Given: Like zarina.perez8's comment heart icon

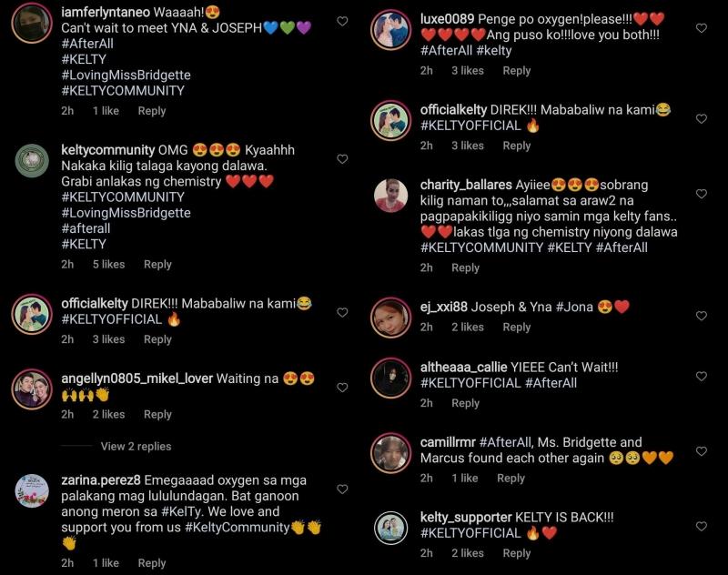Looking at the screenshot, I should pos(342,489).
